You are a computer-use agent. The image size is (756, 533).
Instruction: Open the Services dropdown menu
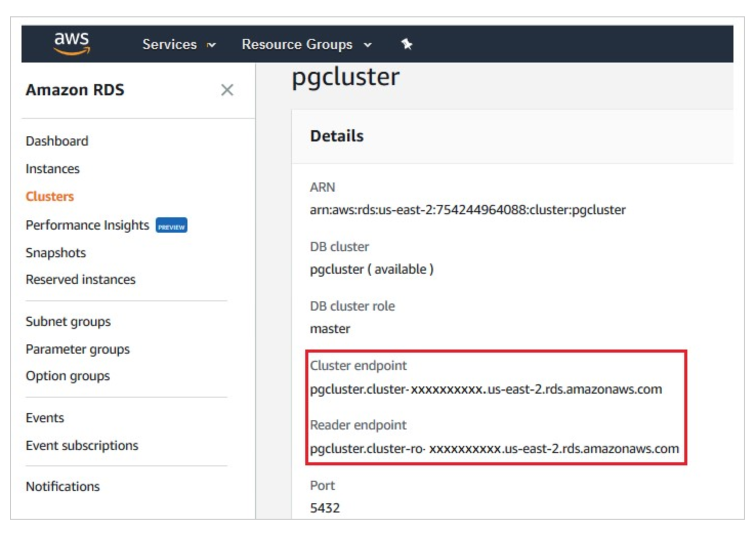(x=179, y=45)
